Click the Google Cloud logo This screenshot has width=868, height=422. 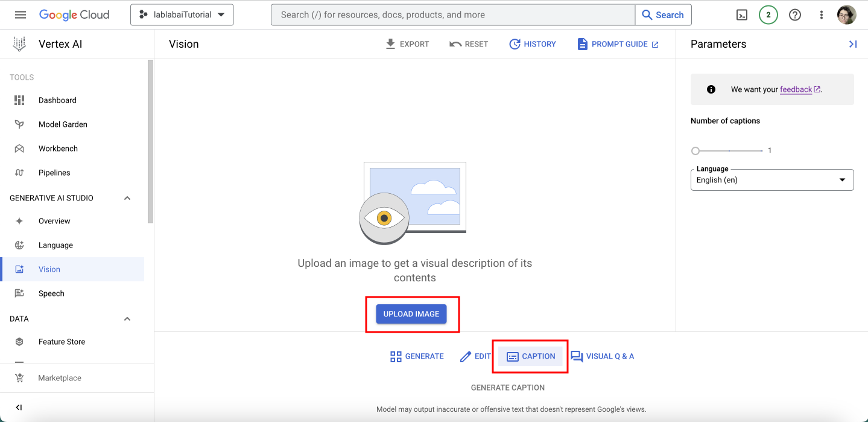[x=74, y=15]
